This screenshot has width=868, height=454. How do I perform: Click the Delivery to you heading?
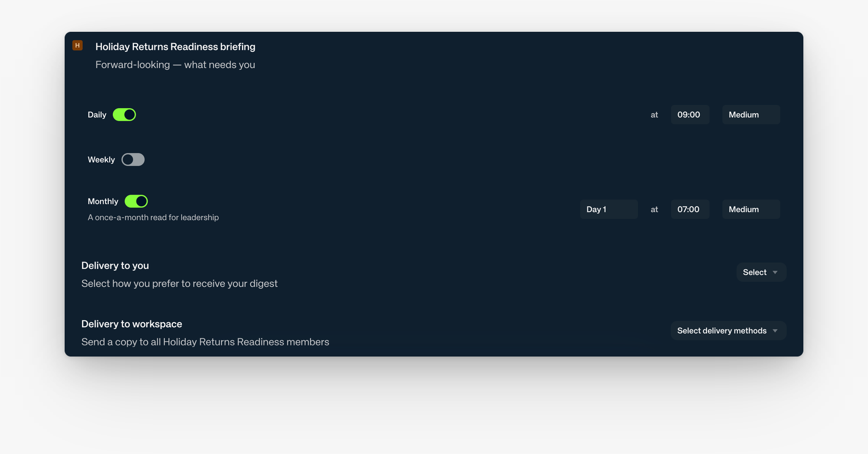[x=115, y=266]
